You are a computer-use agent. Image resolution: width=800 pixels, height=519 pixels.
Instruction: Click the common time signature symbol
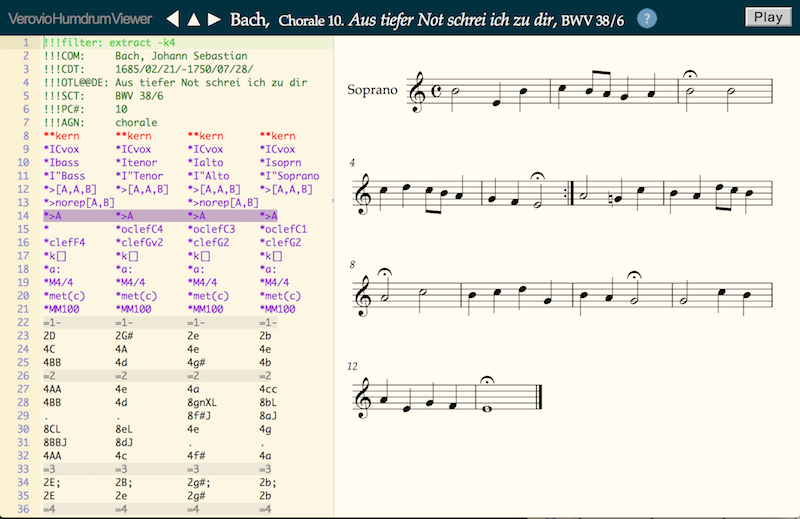click(x=436, y=91)
